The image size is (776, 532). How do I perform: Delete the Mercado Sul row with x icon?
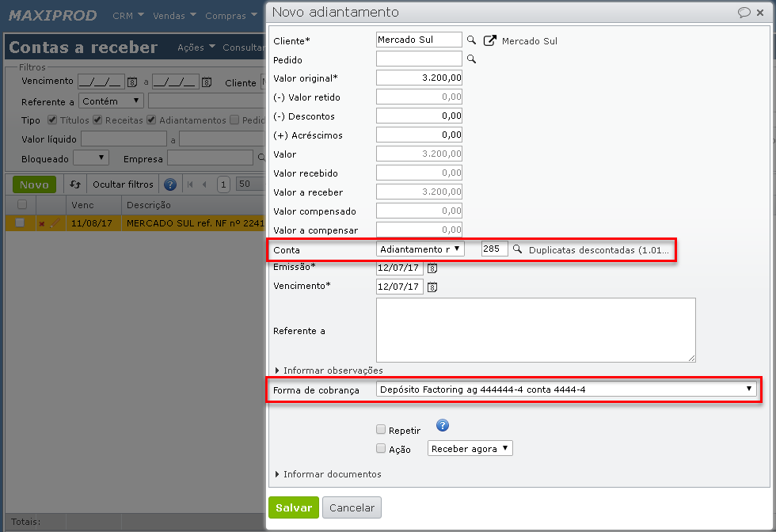(41, 224)
